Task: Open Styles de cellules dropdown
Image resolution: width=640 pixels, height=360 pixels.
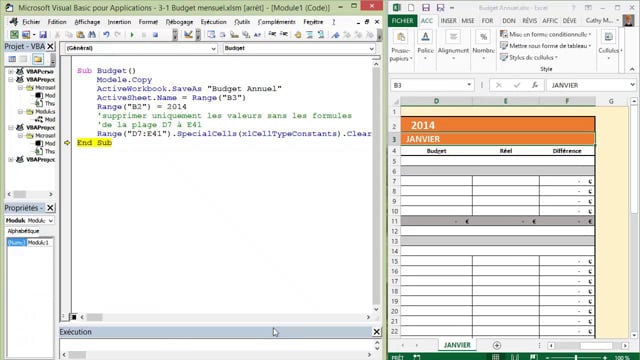Action: 529,57
